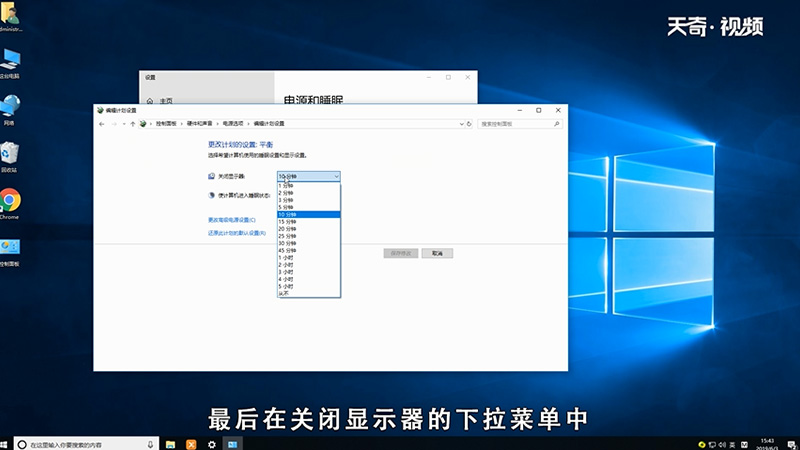
Task: Pick 25 分钟 in the dropdown
Action: (x=309, y=236)
